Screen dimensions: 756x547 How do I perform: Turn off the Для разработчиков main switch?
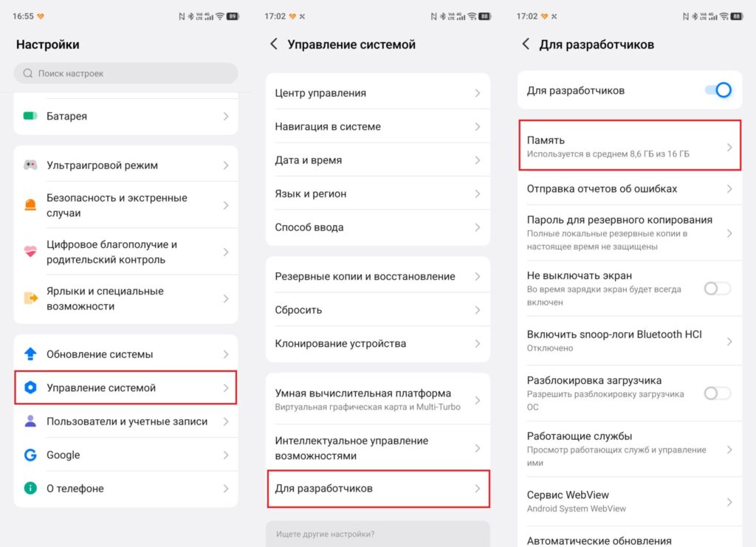(x=718, y=90)
